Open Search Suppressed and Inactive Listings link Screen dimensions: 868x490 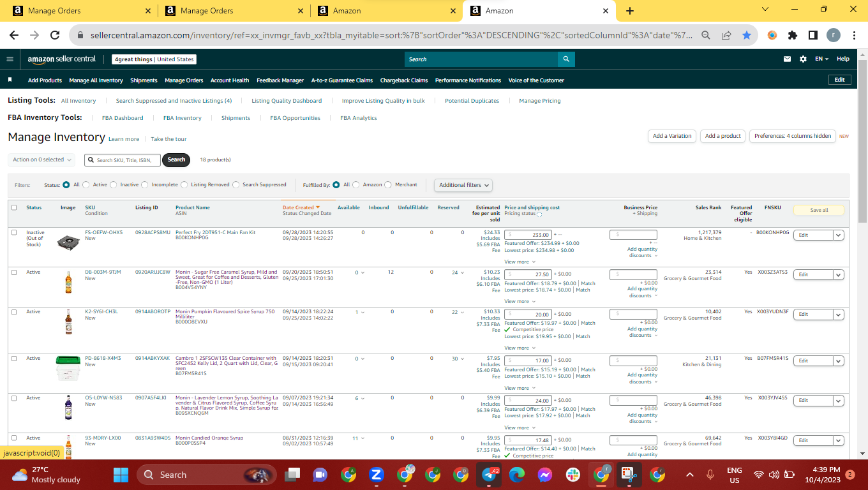pyautogui.click(x=174, y=101)
